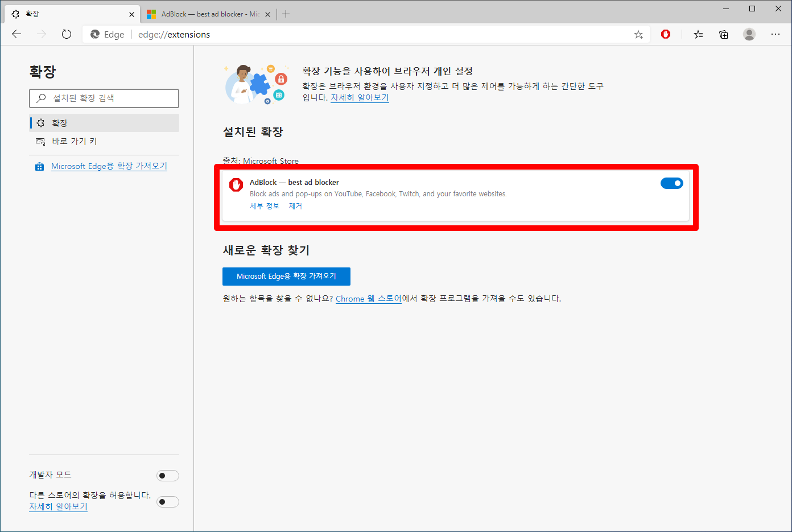Switch to the AdBlock — best ad blocker tab
Image resolution: width=792 pixels, height=532 pixels.
(x=209, y=14)
